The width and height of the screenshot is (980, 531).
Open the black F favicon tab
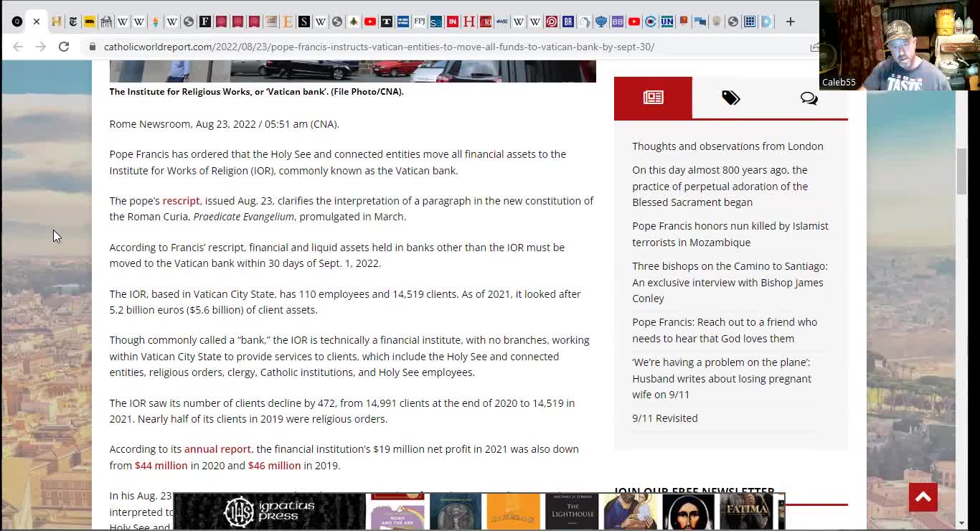click(204, 22)
